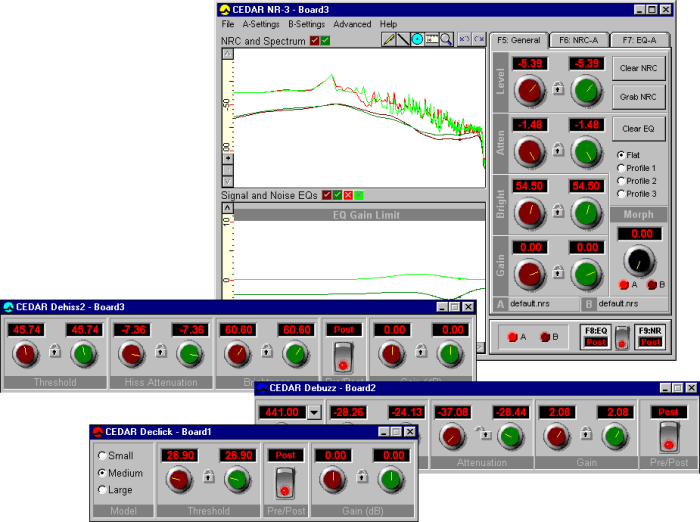
Task: Toggle Dehiss2 Hiss Attenuation link lock
Action: (161, 351)
